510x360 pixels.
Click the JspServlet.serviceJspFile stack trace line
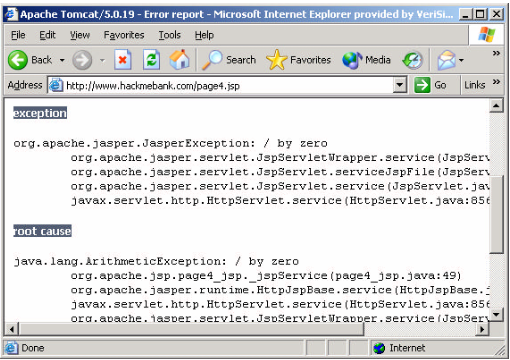click(280, 172)
